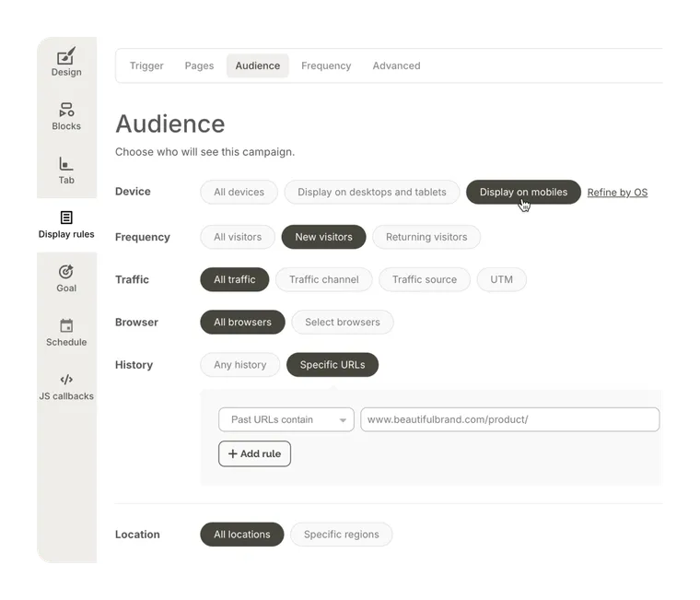Click the Add rule button

click(254, 453)
